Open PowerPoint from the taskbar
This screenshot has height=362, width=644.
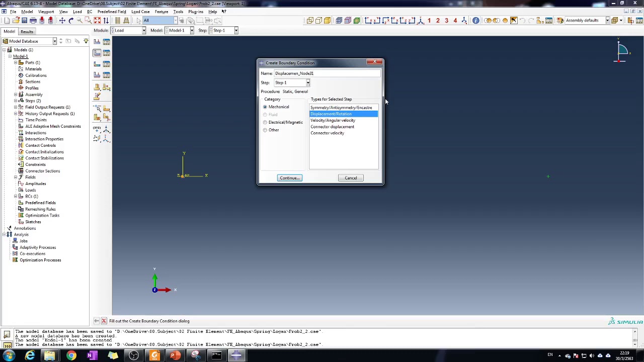point(175,356)
